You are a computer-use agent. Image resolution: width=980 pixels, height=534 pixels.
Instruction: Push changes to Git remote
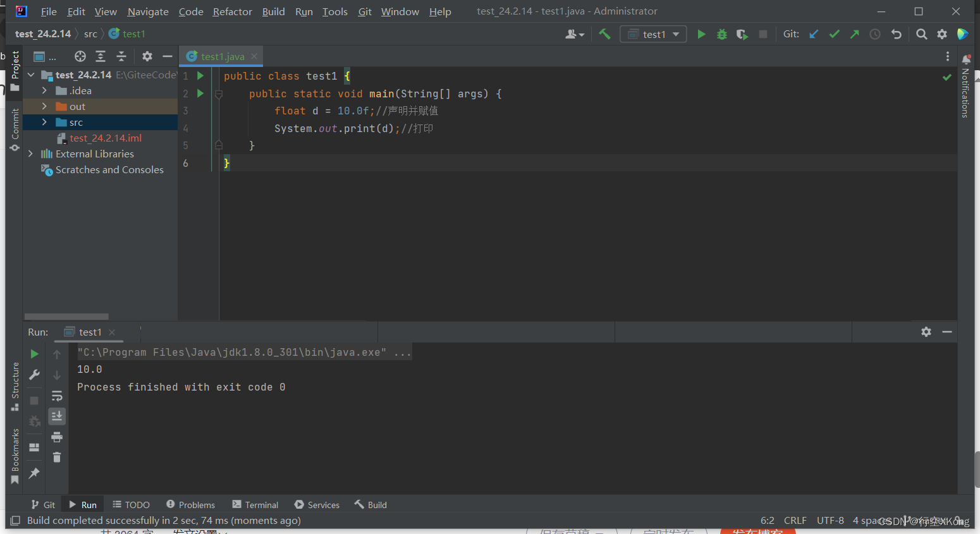pyautogui.click(x=854, y=33)
